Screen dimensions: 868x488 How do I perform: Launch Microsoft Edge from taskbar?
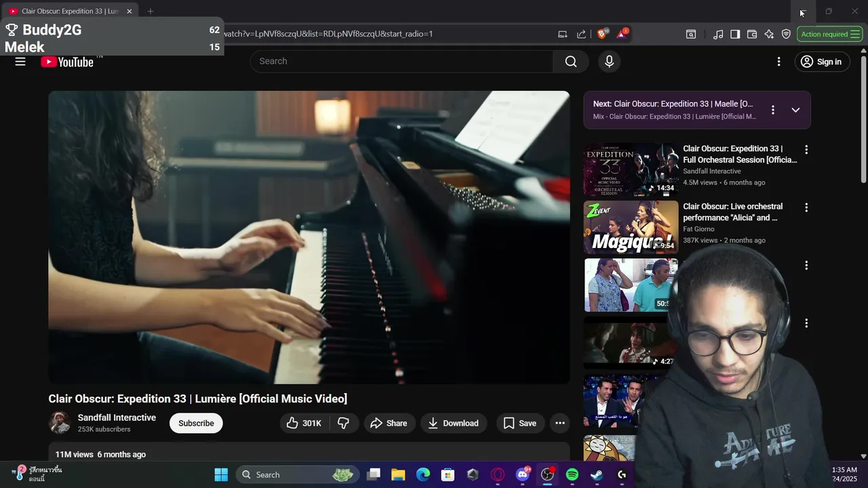(x=423, y=474)
